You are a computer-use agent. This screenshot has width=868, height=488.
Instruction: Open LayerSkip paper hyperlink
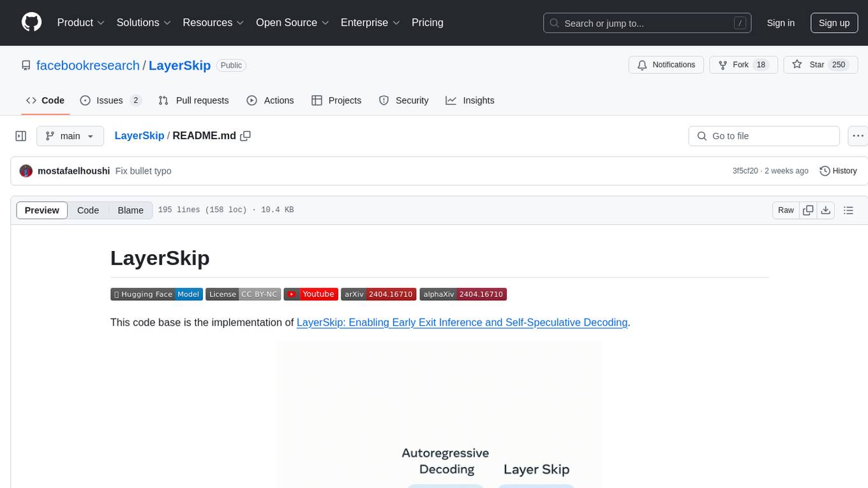point(462,323)
